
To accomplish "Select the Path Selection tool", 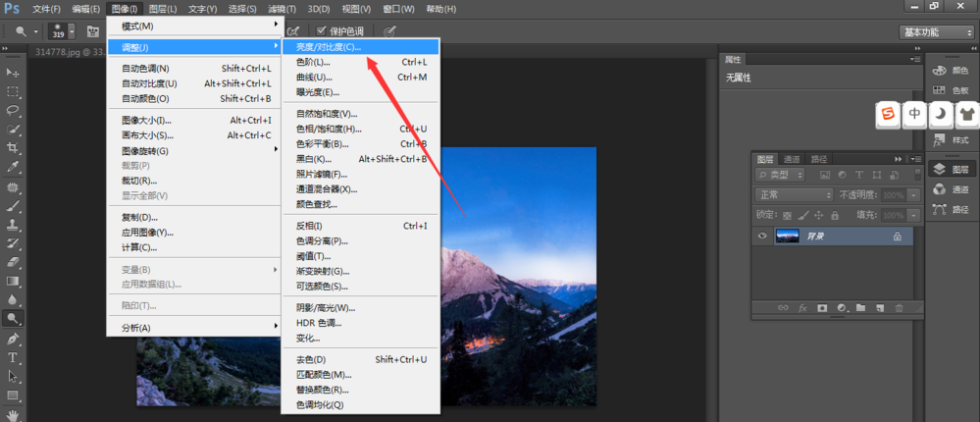I will coord(13,376).
